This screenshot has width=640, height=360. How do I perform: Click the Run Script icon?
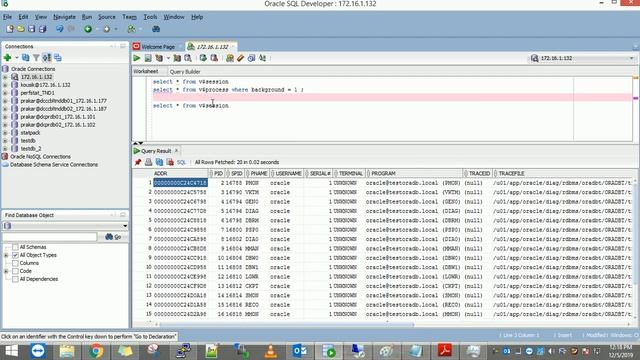tap(148, 58)
